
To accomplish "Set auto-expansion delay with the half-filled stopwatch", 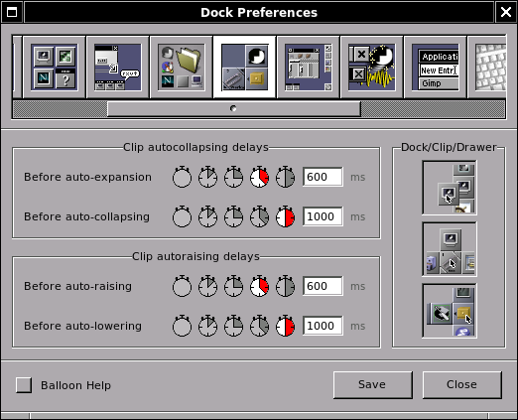I will [x=285, y=177].
